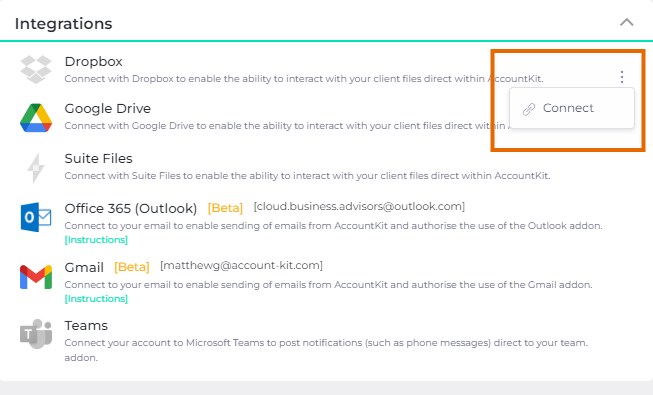Click the matthewg@account-kit.com address
This screenshot has width=653, height=395.
pos(241,265)
